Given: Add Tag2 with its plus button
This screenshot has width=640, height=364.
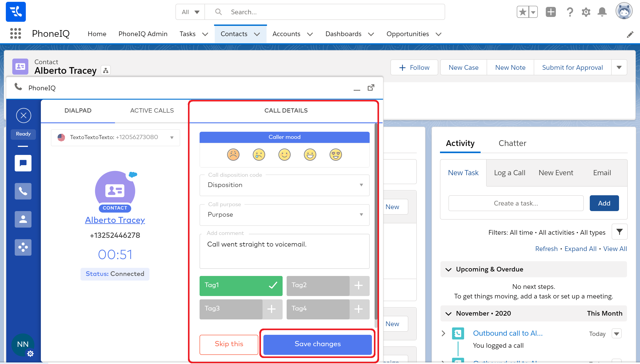Looking at the screenshot, I should tap(359, 286).
